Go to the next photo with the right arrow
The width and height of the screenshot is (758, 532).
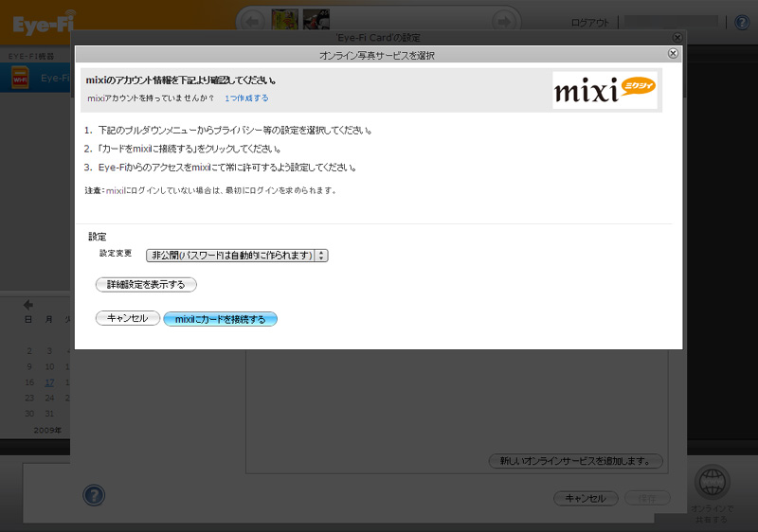point(504,22)
